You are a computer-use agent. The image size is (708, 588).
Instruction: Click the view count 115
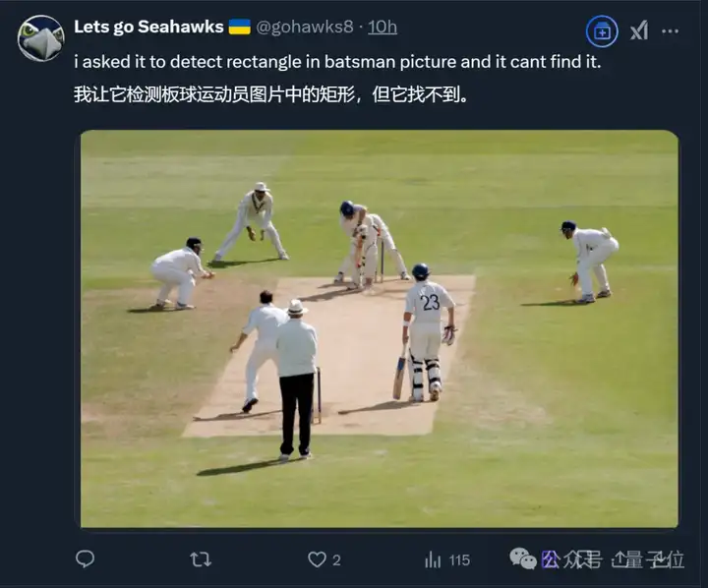pos(459,560)
